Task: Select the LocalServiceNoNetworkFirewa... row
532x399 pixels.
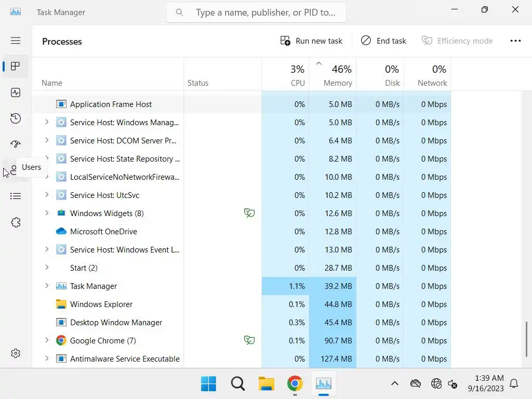Action: click(x=241, y=177)
